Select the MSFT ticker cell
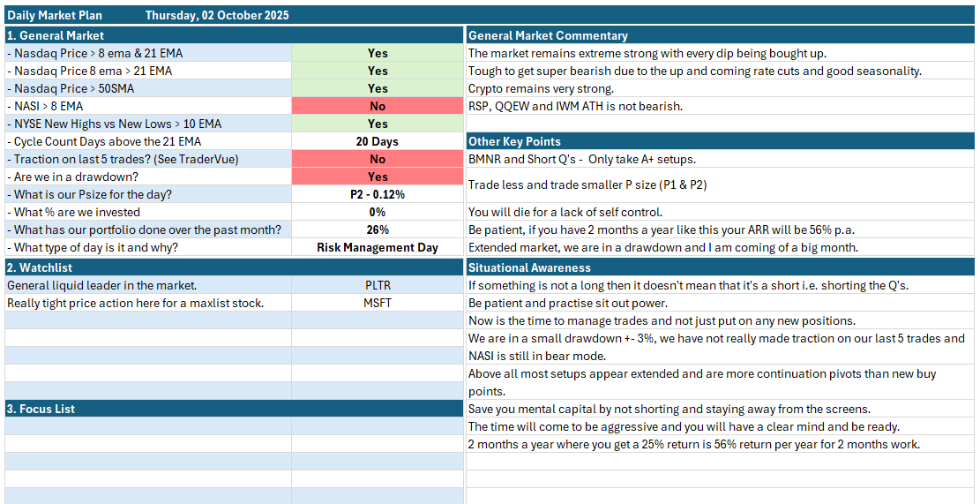The width and height of the screenshot is (980, 504). (x=378, y=303)
